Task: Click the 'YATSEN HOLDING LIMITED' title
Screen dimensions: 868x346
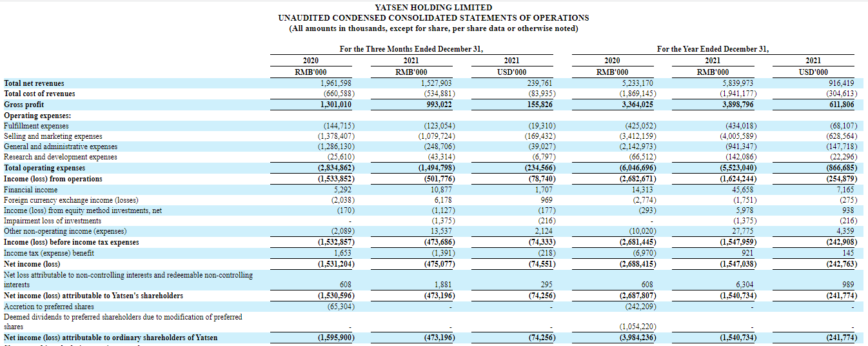Action: coord(433,8)
